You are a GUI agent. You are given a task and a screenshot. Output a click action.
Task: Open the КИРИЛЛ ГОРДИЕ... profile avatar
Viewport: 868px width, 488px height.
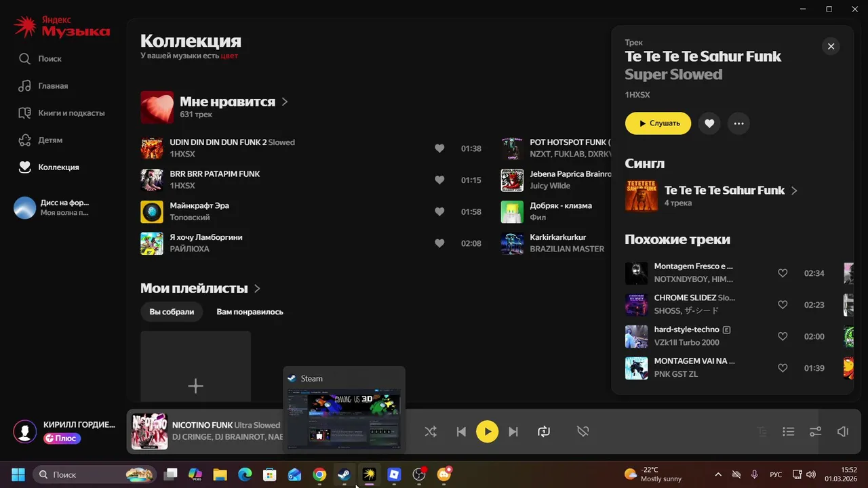(25, 431)
